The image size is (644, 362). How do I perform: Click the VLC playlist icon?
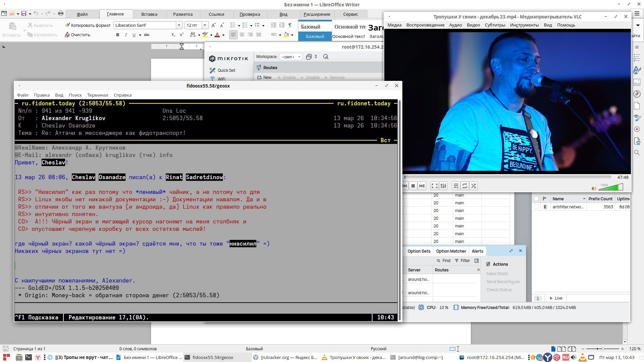456,186
